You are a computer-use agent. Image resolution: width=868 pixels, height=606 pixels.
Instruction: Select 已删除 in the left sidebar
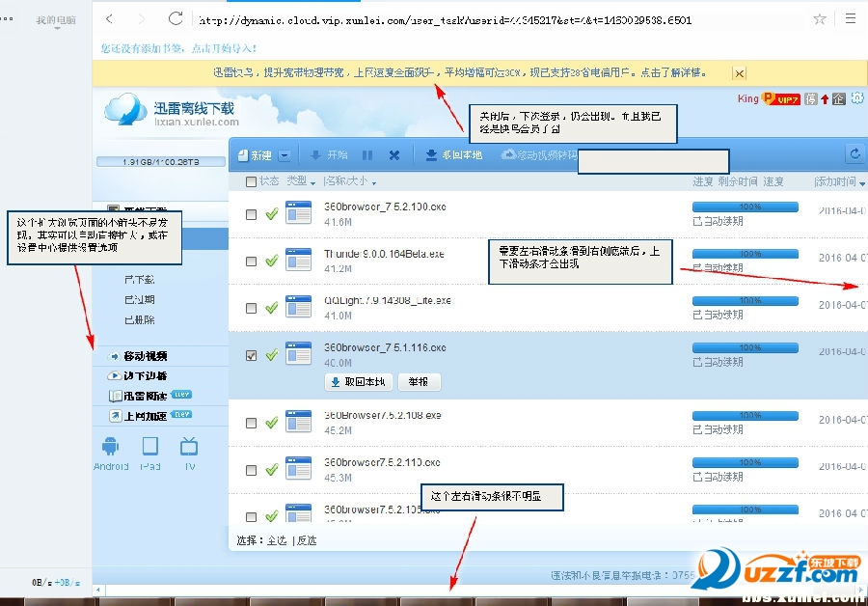(139, 319)
